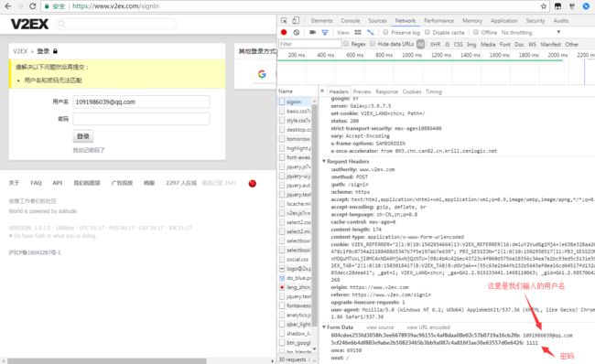Viewport: 595px width, 364px height.
Task: Click the extension icon right of star
Action: (x=557, y=6)
